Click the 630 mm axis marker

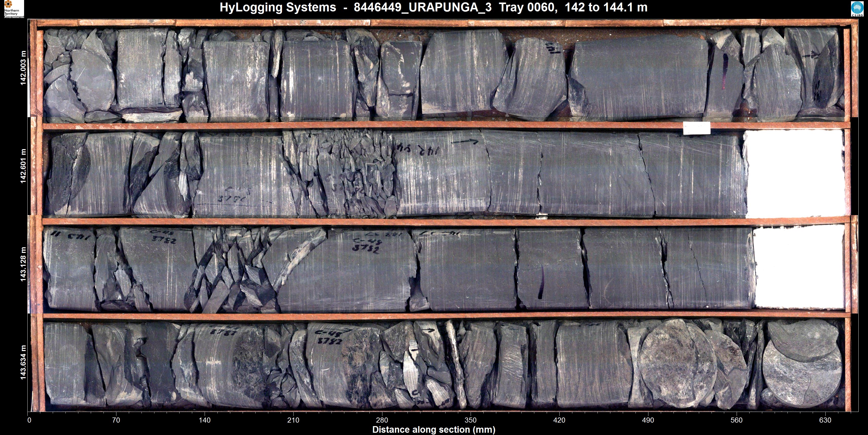click(x=825, y=420)
